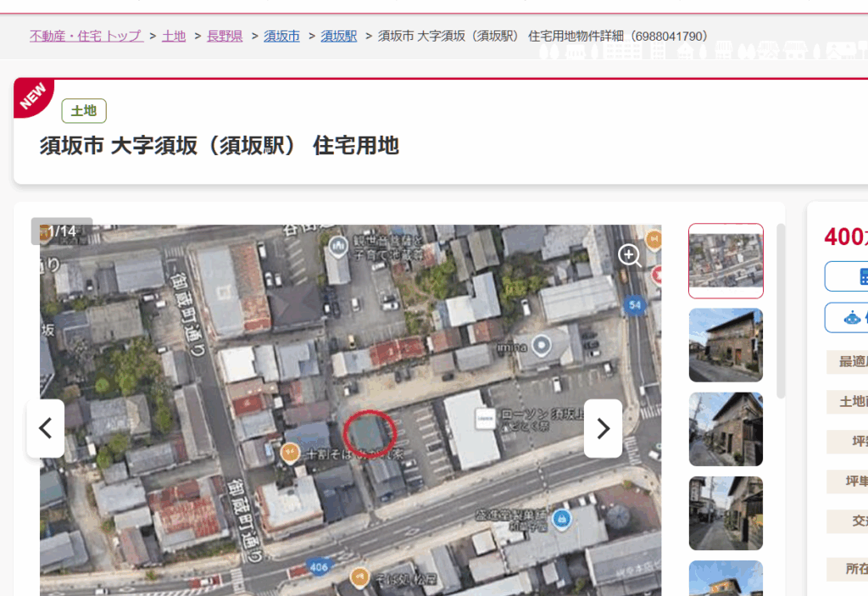Open 不動産・住宅 トップ breadcrumb link

coord(86,36)
